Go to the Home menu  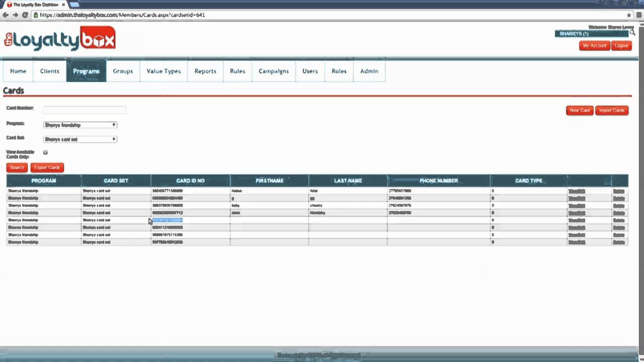coord(18,71)
